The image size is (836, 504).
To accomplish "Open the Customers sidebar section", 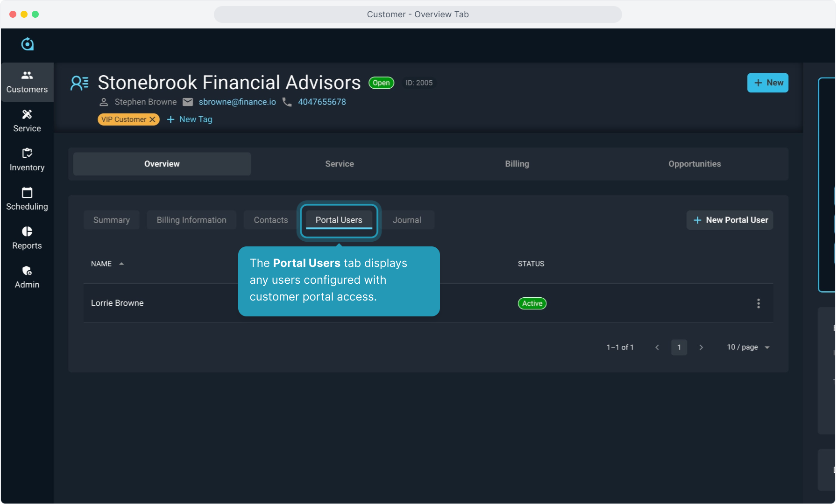I will 27,82.
